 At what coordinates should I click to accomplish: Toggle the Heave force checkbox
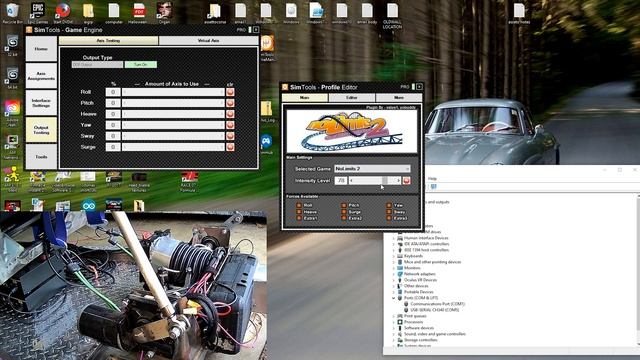click(299, 212)
